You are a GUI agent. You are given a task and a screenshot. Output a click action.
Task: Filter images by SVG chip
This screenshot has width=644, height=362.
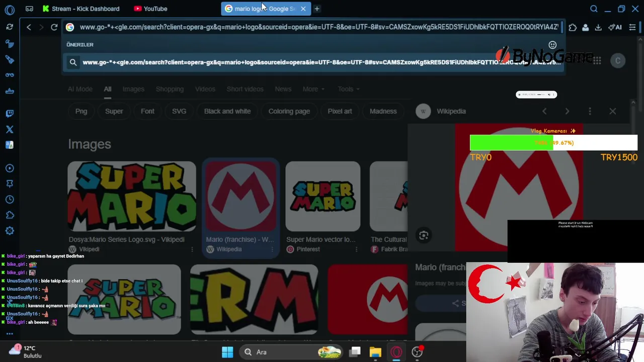pyautogui.click(x=179, y=111)
